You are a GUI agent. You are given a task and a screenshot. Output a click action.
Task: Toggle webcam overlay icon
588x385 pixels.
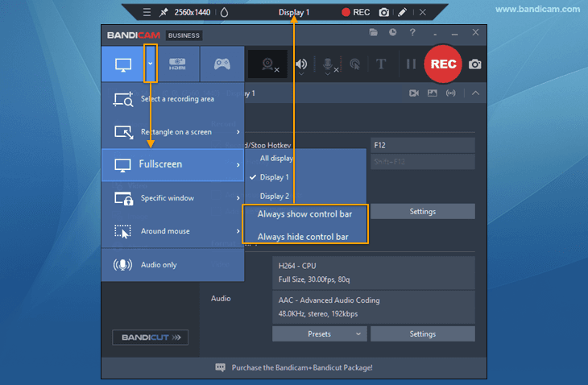pos(268,64)
